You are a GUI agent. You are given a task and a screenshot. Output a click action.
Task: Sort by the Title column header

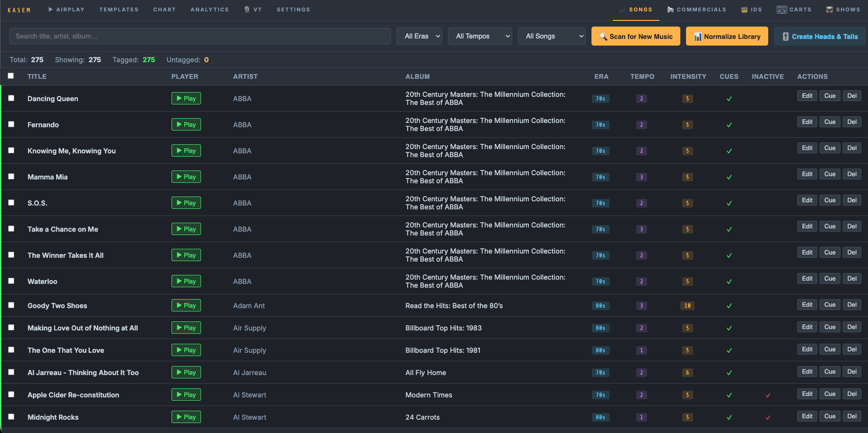pyautogui.click(x=37, y=76)
